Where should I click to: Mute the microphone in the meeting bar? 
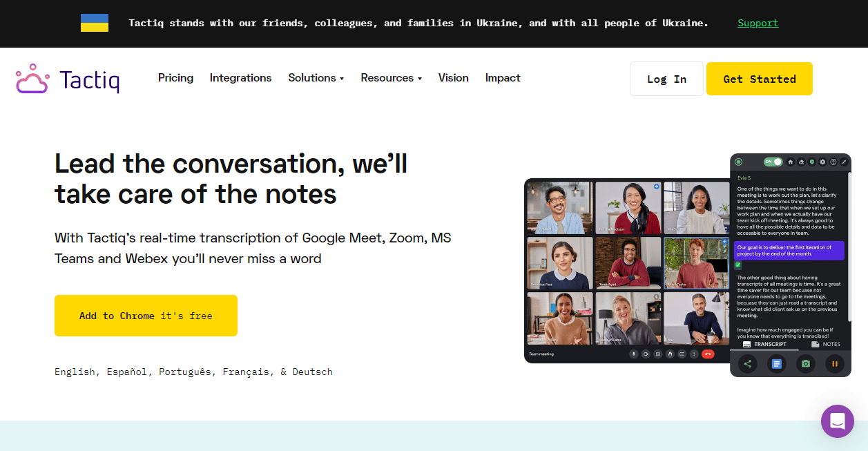633,354
